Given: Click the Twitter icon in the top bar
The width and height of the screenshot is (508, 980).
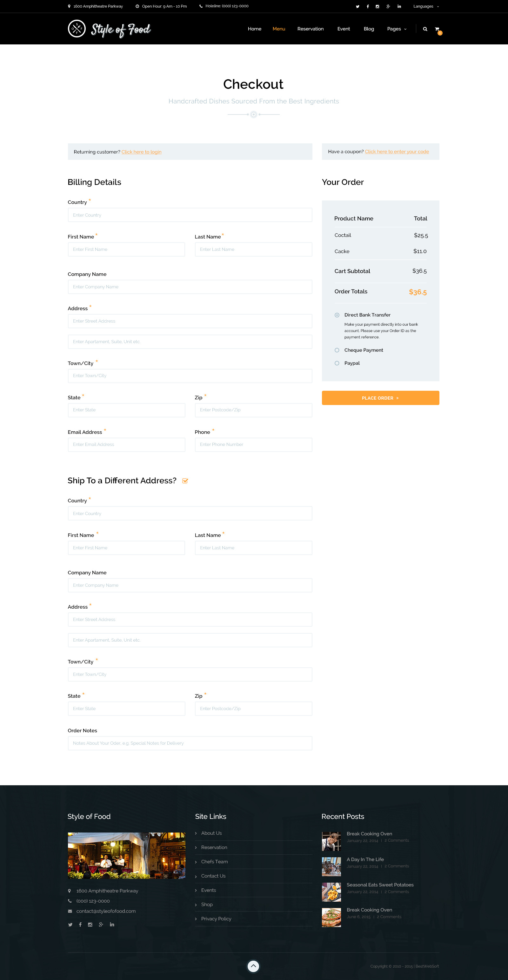Looking at the screenshot, I should tap(357, 6).
